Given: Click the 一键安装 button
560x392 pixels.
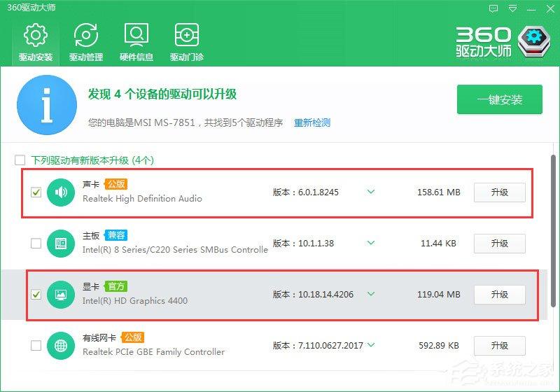Looking at the screenshot, I should [500, 99].
